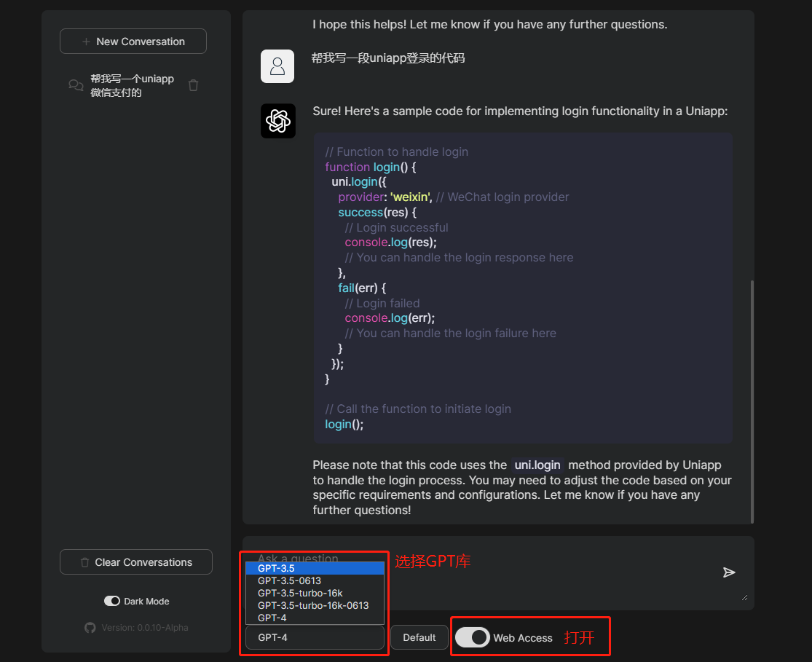Click the Clear Conversations button
Image resolution: width=812 pixels, height=662 pixels.
(136, 562)
